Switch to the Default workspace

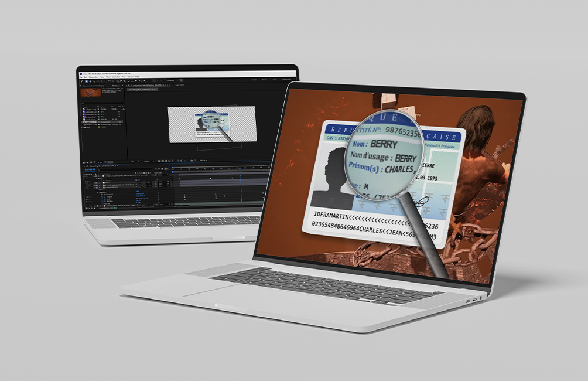coord(253,80)
